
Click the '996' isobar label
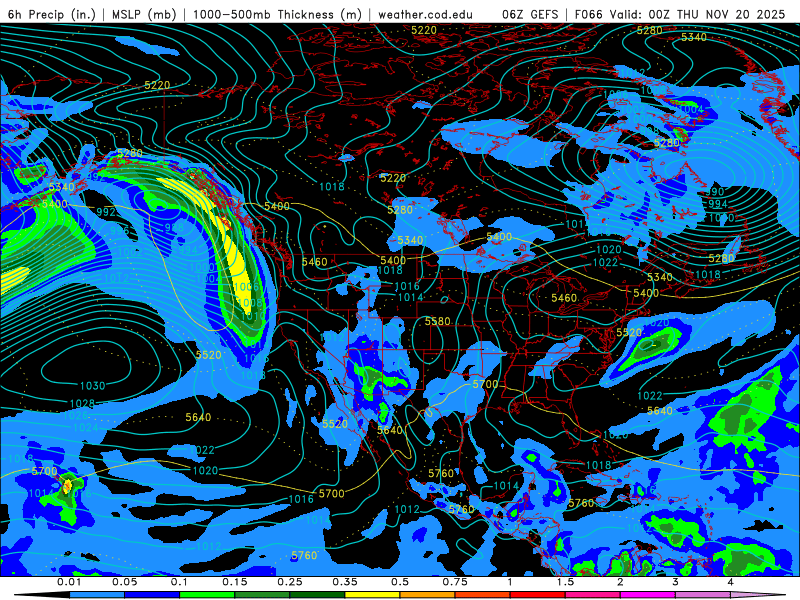(120, 231)
